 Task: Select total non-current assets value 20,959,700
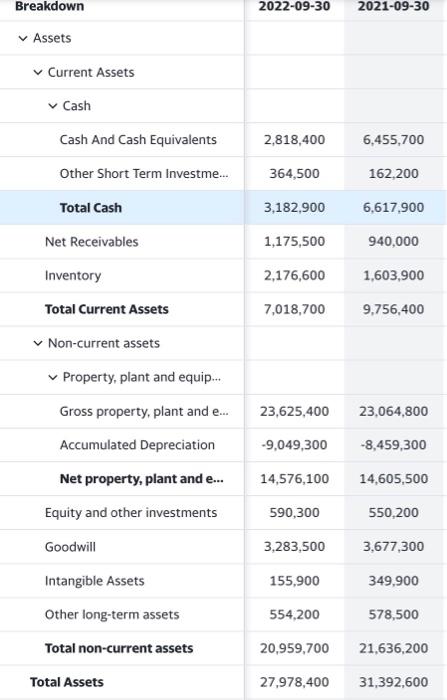pos(294,649)
